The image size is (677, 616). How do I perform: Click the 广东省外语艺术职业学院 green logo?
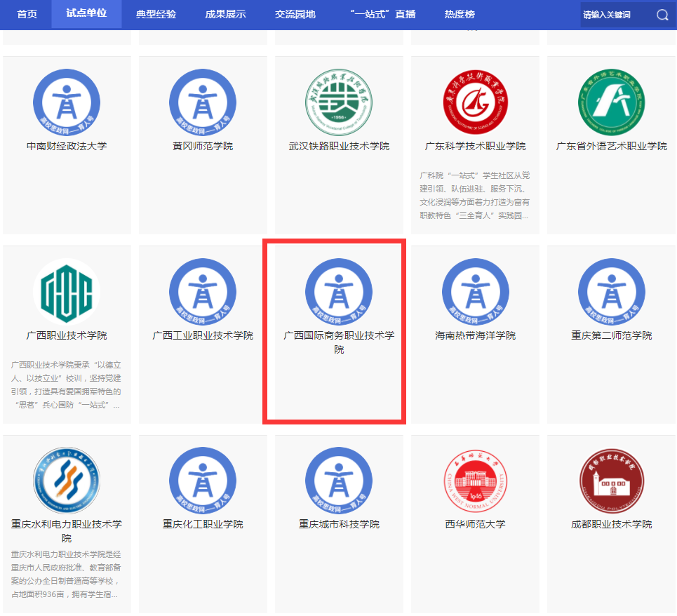pos(611,103)
